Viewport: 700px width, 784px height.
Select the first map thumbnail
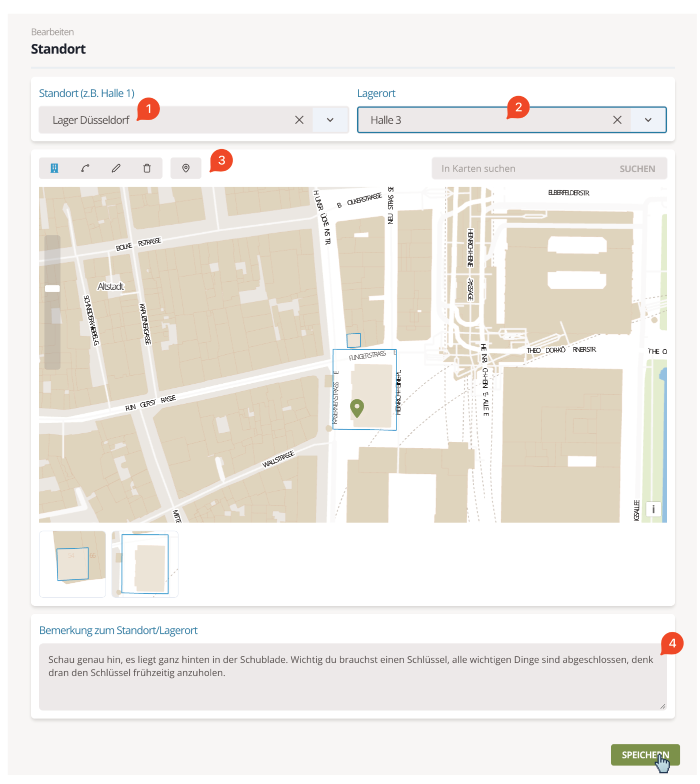click(x=72, y=564)
